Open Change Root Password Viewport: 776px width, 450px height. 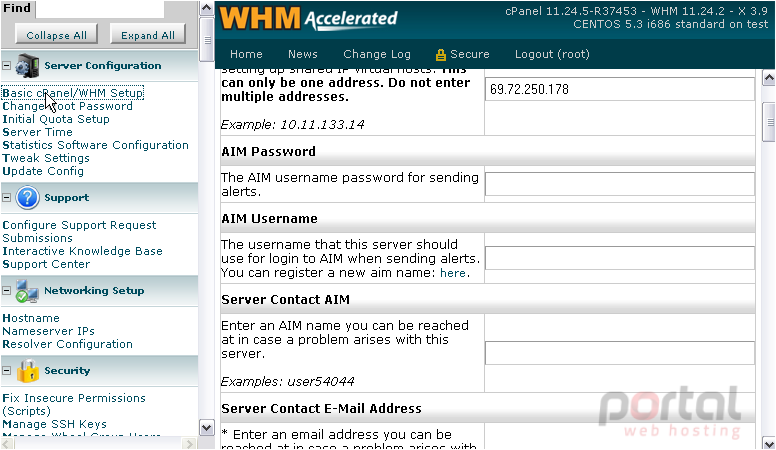click(x=67, y=106)
